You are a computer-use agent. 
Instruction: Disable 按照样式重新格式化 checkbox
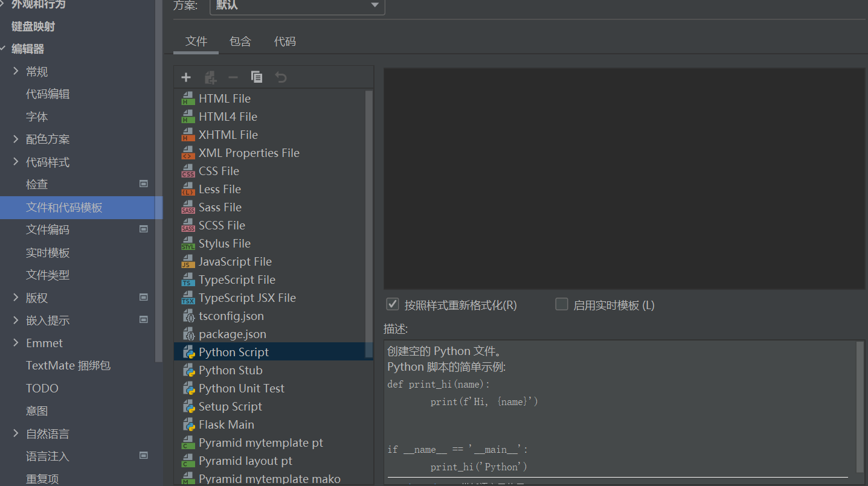coord(392,304)
